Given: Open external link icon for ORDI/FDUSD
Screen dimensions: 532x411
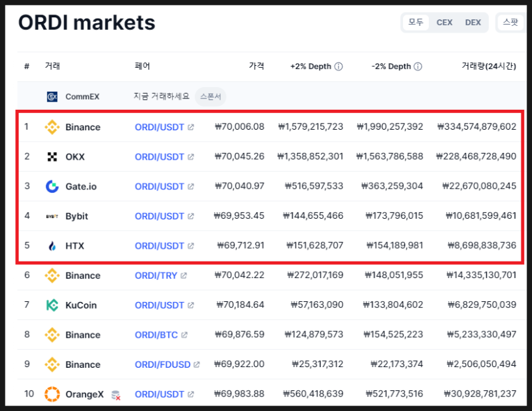Looking at the screenshot, I should coord(196,364).
